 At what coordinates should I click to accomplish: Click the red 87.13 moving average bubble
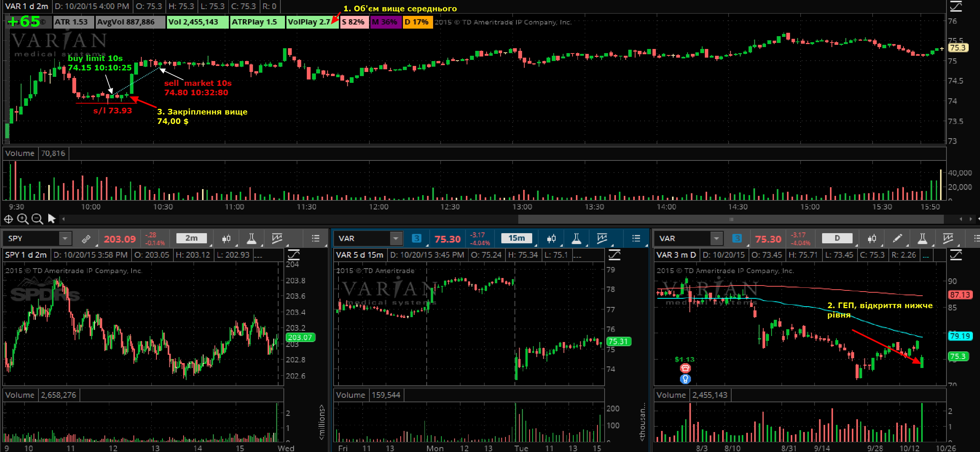point(960,295)
